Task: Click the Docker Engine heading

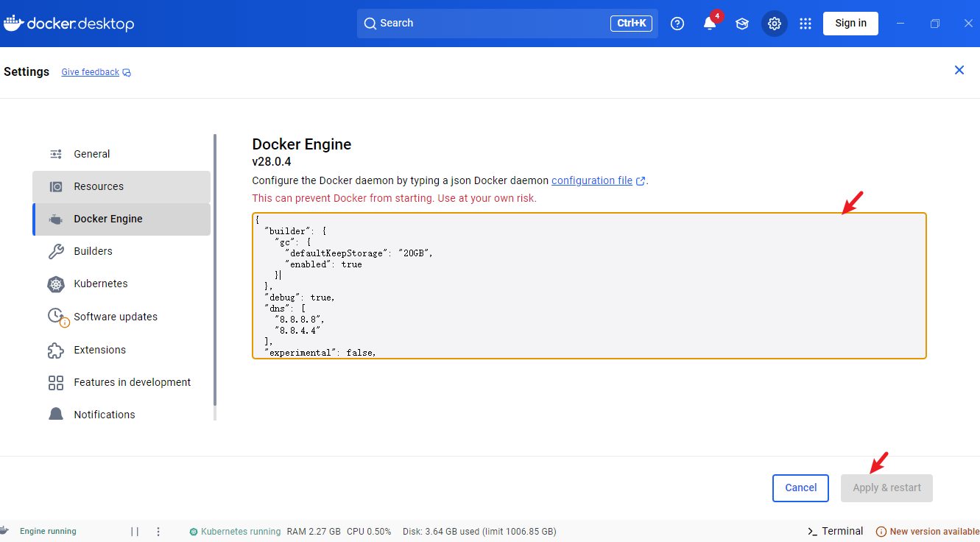Action: click(302, 144)
